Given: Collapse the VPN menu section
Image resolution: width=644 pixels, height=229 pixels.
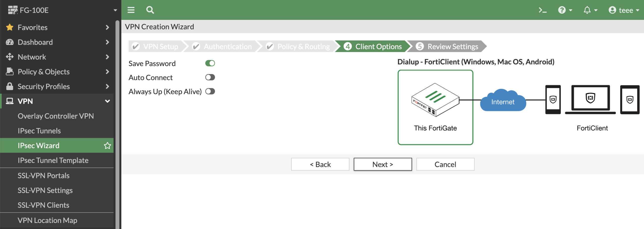Looking at the screenshot, I should pos(107,101).
